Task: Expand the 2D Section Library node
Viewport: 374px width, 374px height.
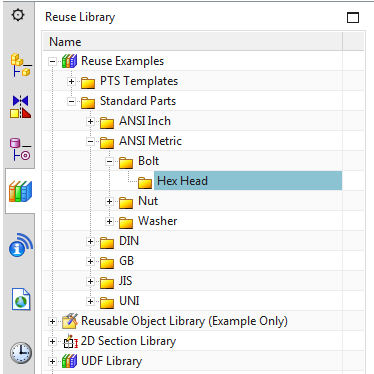Action: [52, 341]
